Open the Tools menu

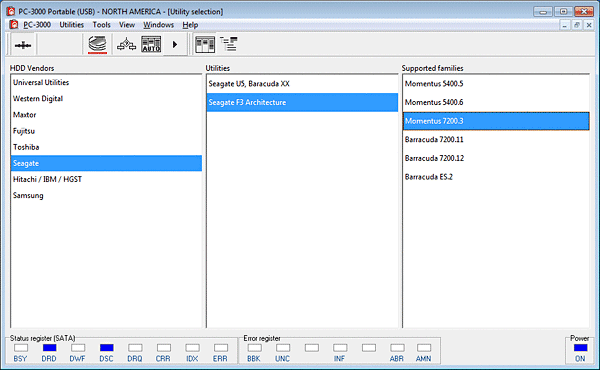(101, 25)
